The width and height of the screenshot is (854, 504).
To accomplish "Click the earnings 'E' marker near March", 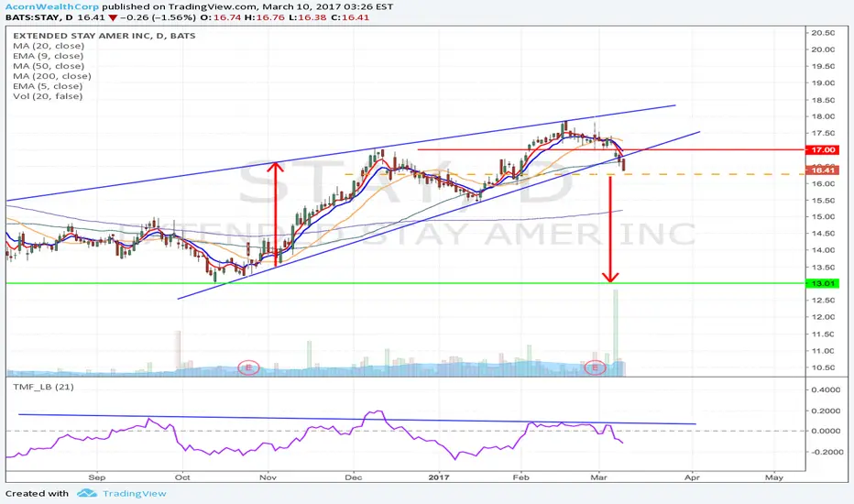I will 595,367.
